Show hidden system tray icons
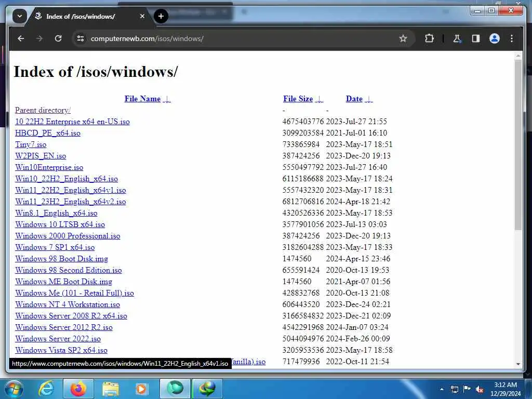This screenshot has height=399, width=532. [x=442, y=389]
